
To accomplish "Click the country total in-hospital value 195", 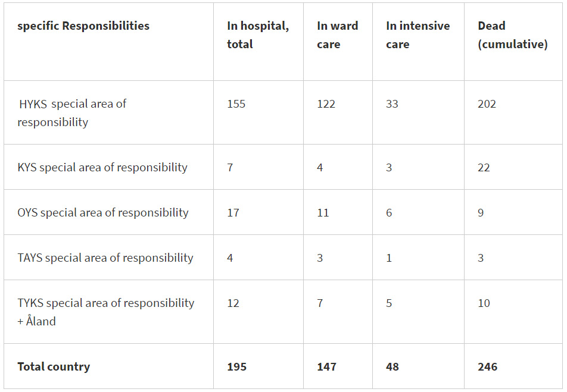I will [x=236, y=367].
